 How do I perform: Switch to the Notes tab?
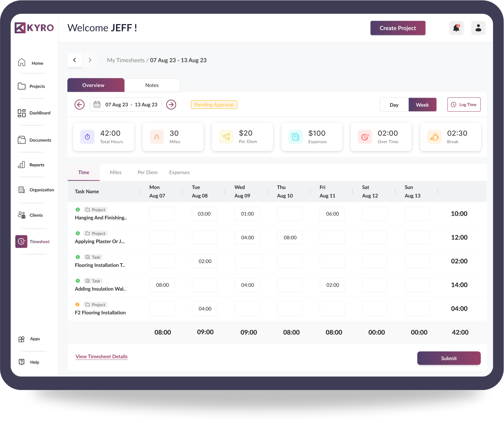[152, 85]
